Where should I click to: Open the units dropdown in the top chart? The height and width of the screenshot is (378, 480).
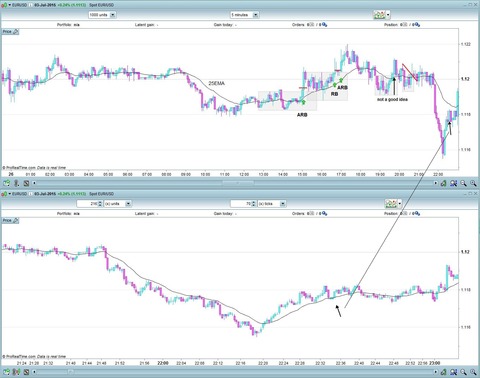tap(102, 15)
